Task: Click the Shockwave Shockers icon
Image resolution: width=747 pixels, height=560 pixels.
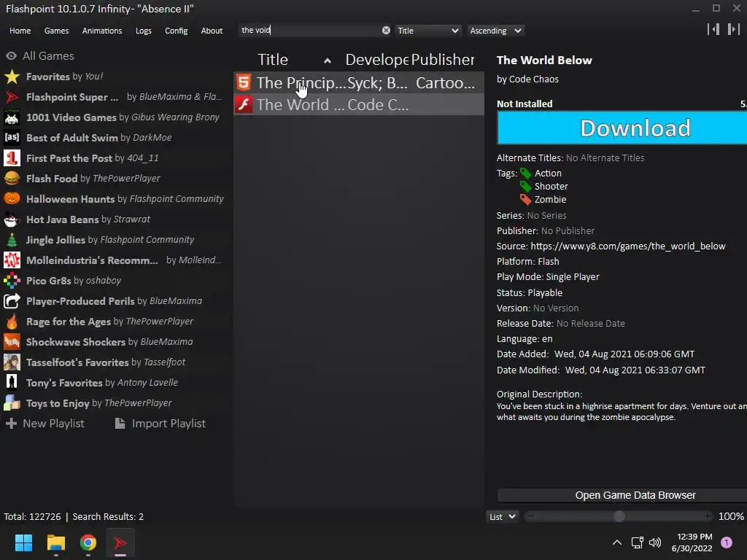Action: 12,342
